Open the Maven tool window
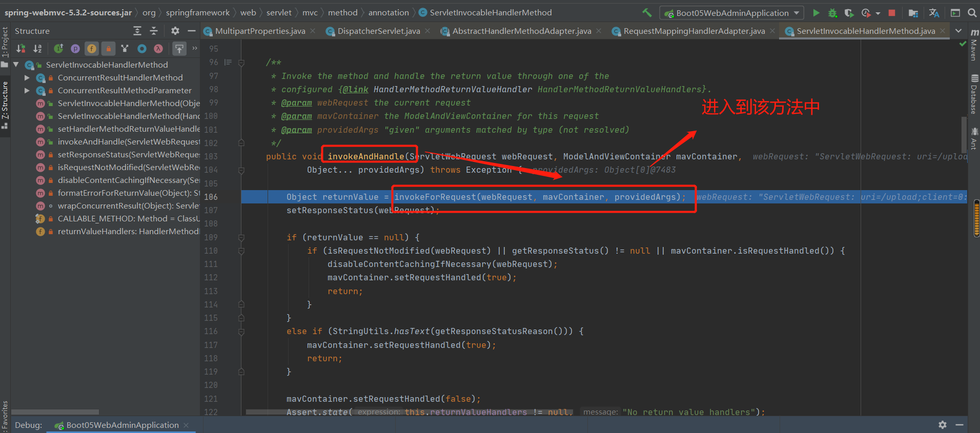Image resolution: width=980 pixels, height=433 pixels. [974, 45]
